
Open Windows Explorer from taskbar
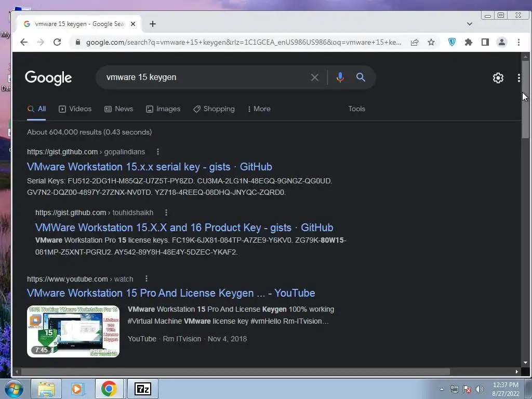click(x=46, y=389)
